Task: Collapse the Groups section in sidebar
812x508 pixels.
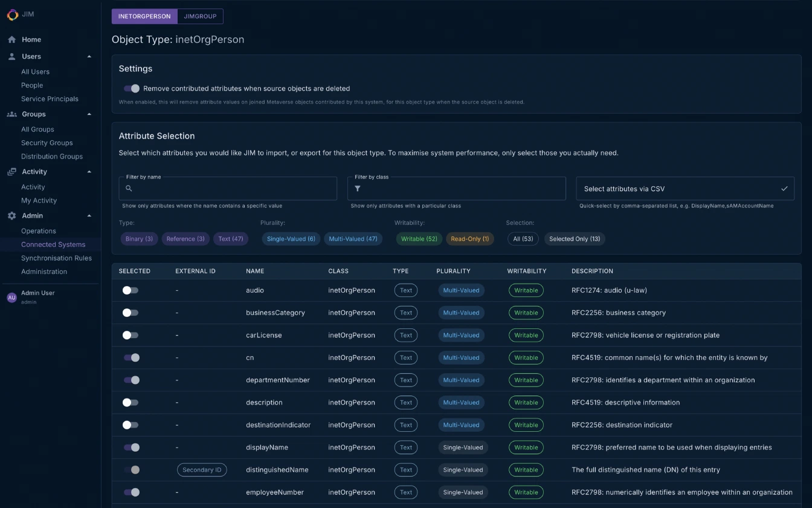Action: [x=89, y=114]
